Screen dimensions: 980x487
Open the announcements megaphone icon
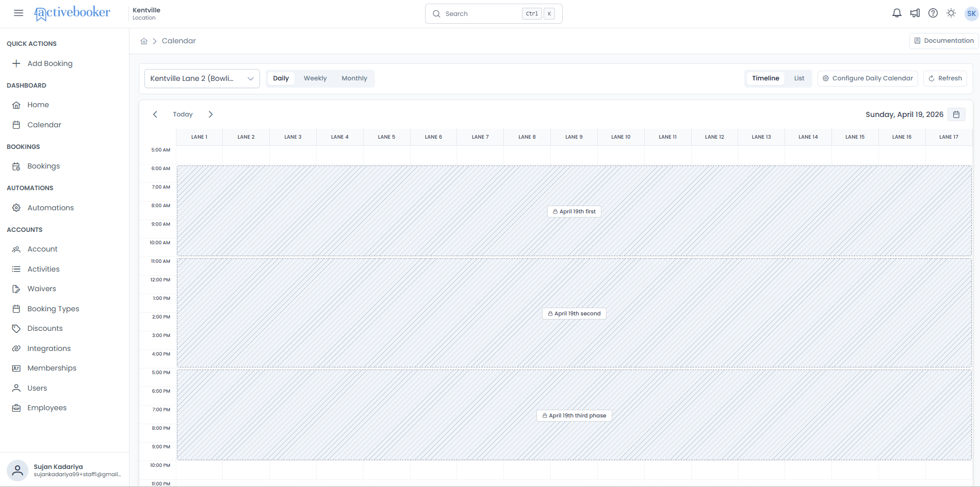[x=915, y=13]
